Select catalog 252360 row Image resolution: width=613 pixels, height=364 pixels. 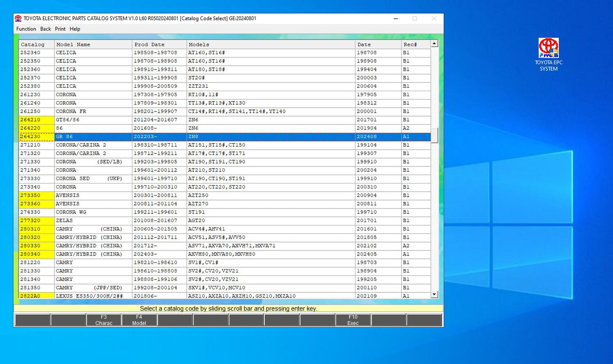click(x=225, y=69)
